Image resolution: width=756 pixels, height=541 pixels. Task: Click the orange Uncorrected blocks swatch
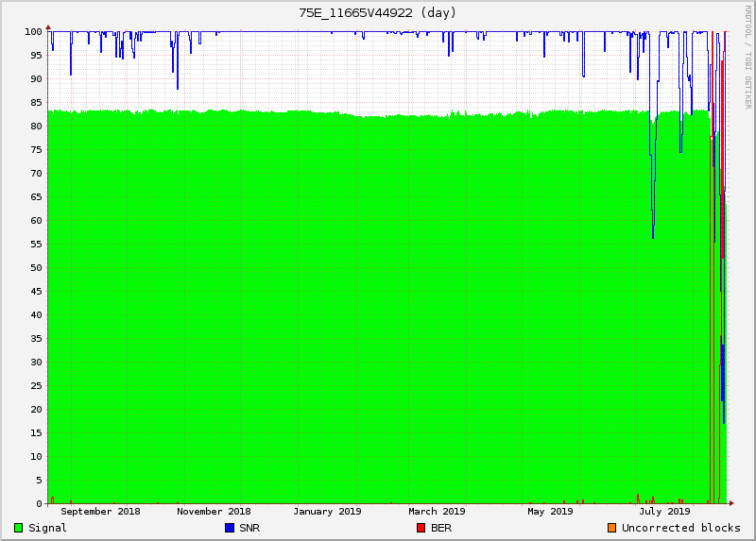click(611, 528)
